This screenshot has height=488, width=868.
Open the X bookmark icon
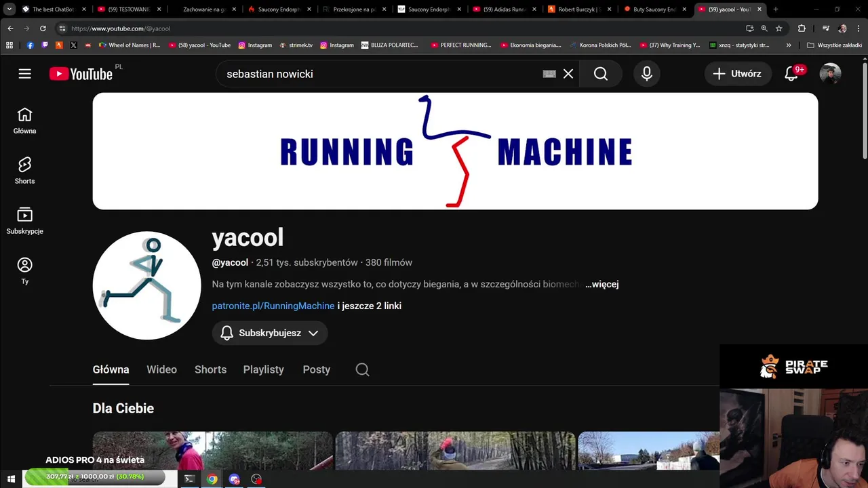(73, 45)
